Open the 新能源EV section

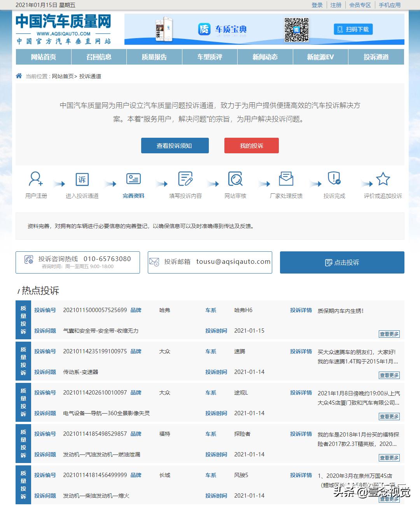[x=320, y=57]
